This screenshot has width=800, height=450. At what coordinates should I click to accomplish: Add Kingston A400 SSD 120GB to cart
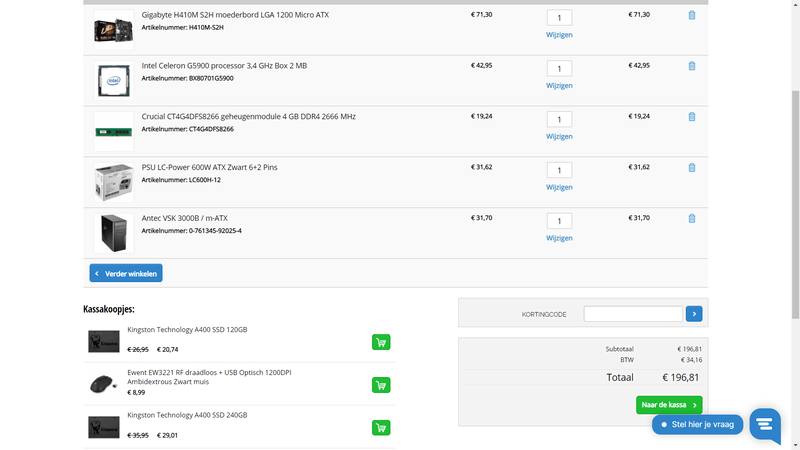coord(381,342)
